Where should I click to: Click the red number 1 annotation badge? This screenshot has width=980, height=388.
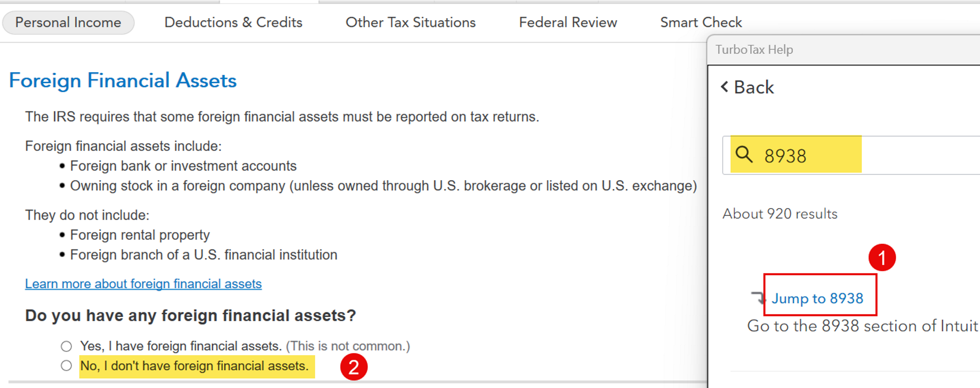882,258
